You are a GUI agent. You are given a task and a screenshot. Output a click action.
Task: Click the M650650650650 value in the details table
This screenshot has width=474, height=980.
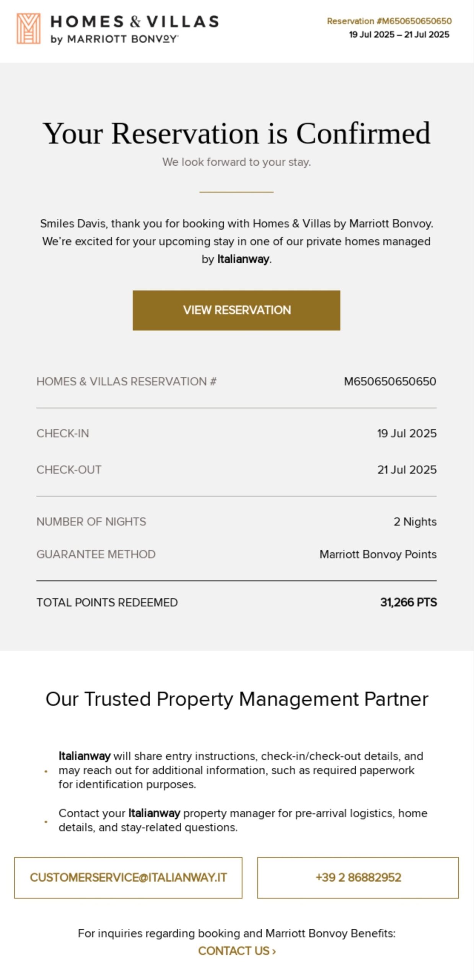tap(390, 382)
